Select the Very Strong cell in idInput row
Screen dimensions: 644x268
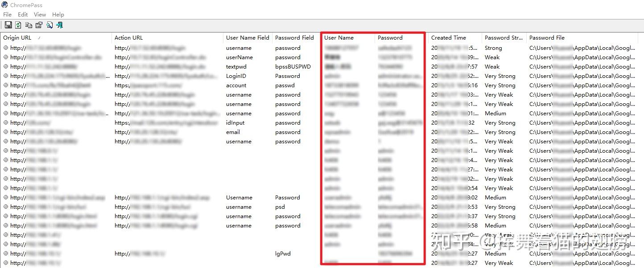coord(500,123)
